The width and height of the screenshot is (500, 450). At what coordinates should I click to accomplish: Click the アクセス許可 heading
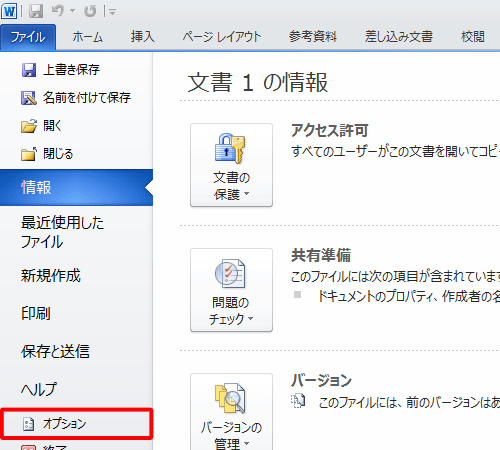[x=330, y=130]
